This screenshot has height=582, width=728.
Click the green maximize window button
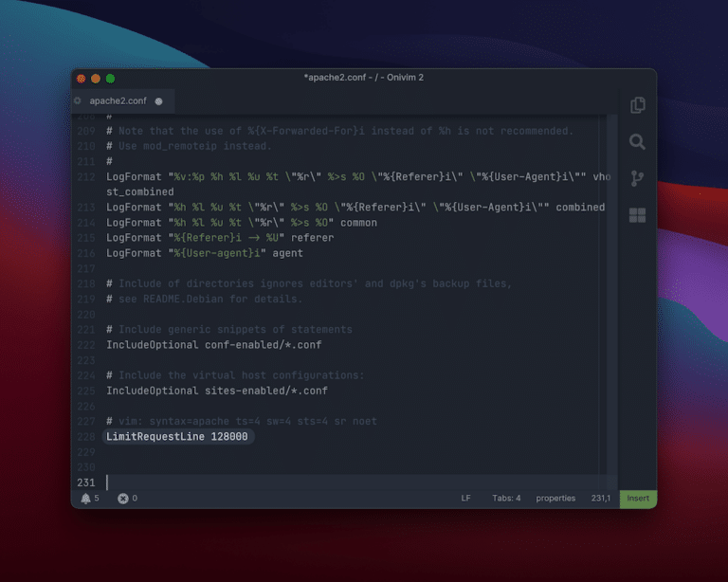(x=110, y=78)
